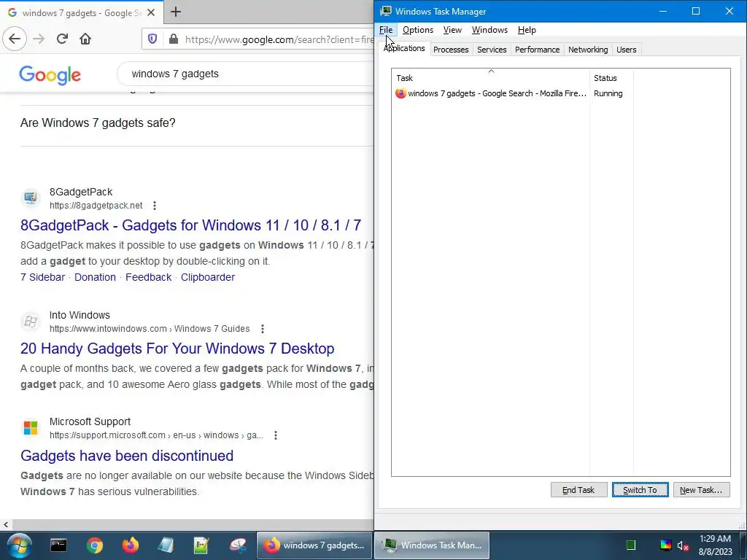Viewport: 747px width, 560px height.
Task: Open the Task Manager File menu
Action: [x=386, y=30]
